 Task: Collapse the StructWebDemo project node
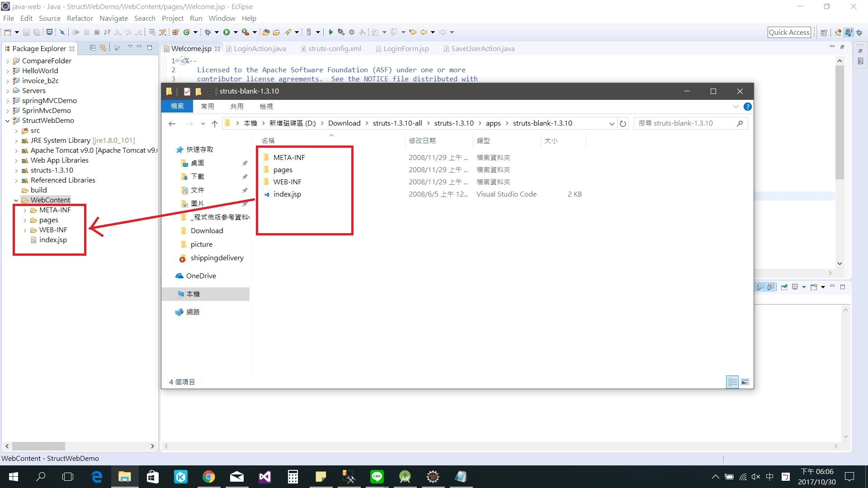(x=7, y=120)
